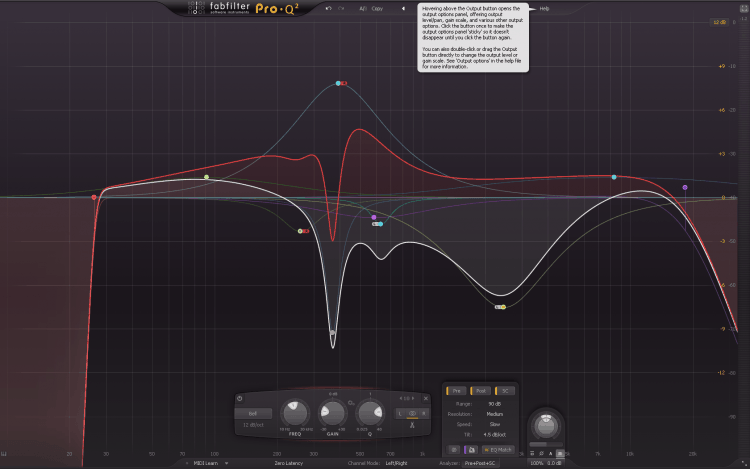This screenshot has height=469, width=750.
Task: Click MIDI Learn in bottom bar
Action: pyautogui.click(x=206, y=463)
